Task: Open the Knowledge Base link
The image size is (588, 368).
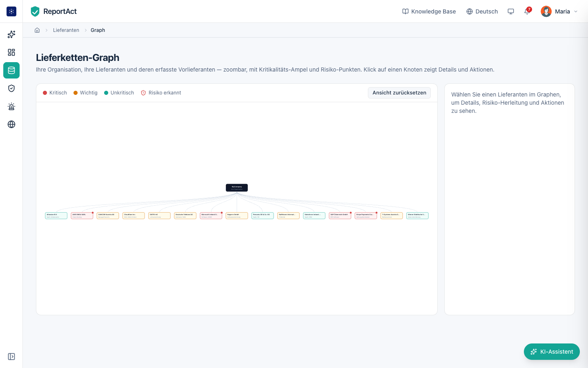Action: point(429,11)
